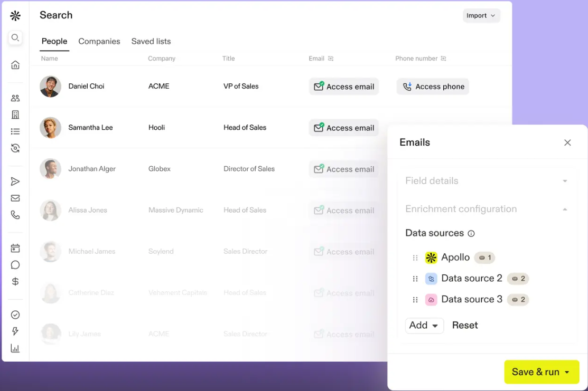Click company Hooli in Samantha's row
The image size is (588, 391).
point(156,127)
